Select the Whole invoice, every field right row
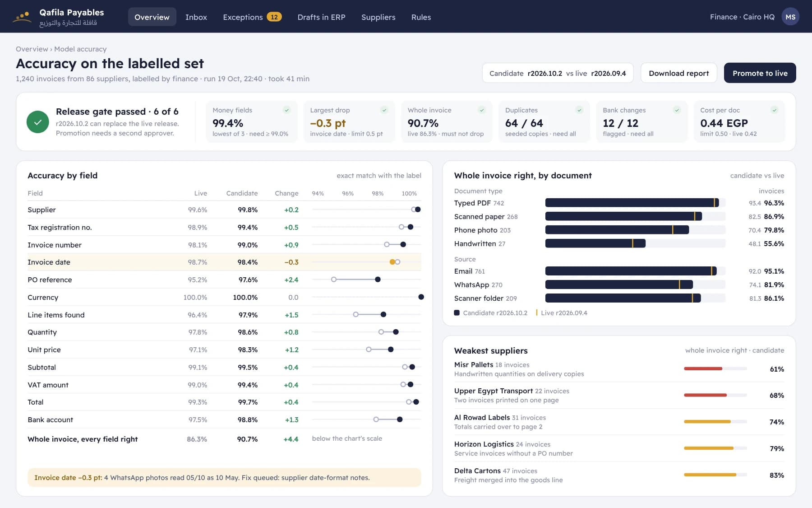 click(224, 439)
